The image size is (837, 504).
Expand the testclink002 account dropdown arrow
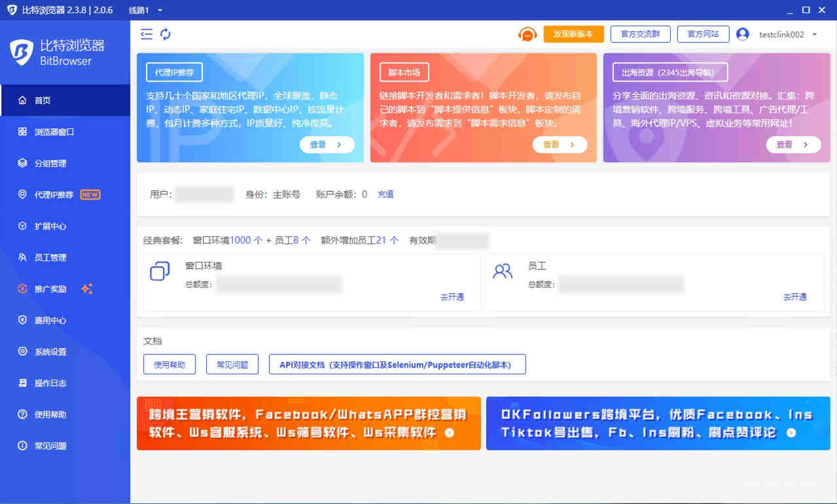[x=815, y=34]
